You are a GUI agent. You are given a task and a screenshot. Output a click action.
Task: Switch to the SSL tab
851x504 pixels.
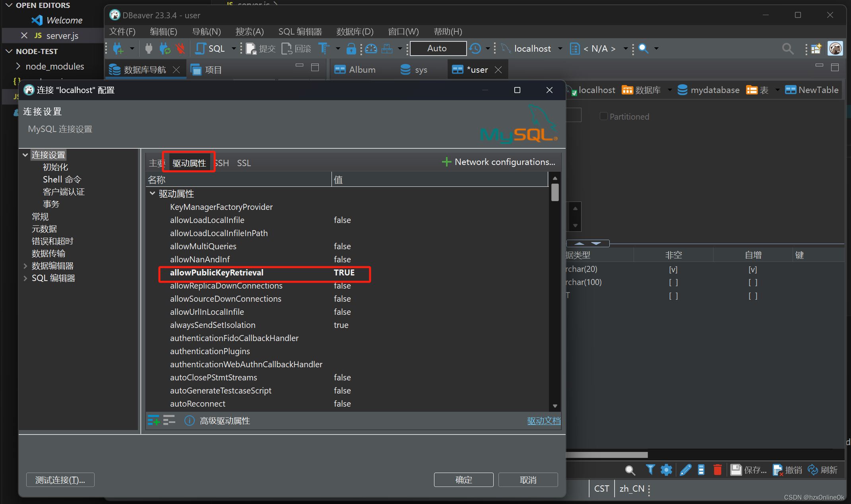click(244, 163)
